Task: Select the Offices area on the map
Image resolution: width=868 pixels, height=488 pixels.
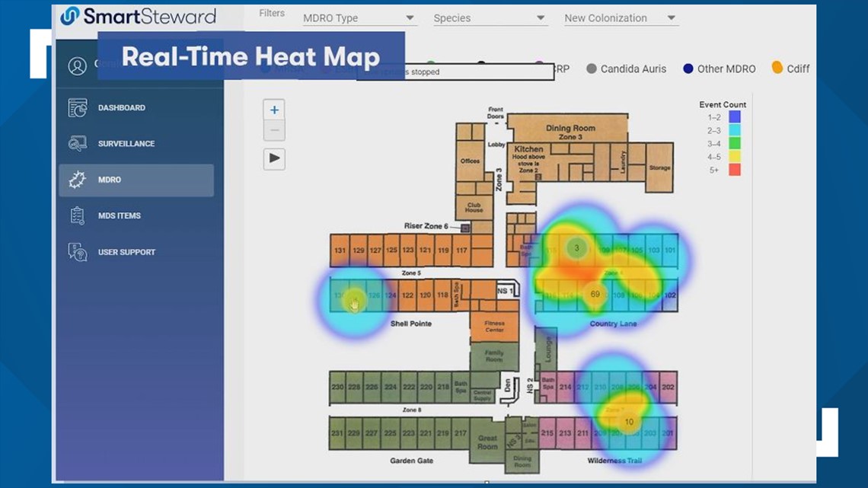Action: coord(470,161)
